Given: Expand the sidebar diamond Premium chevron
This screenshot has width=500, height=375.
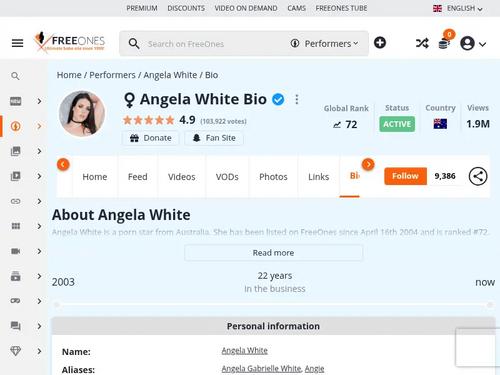Looking at the screenshot, I should pos(39,351).
